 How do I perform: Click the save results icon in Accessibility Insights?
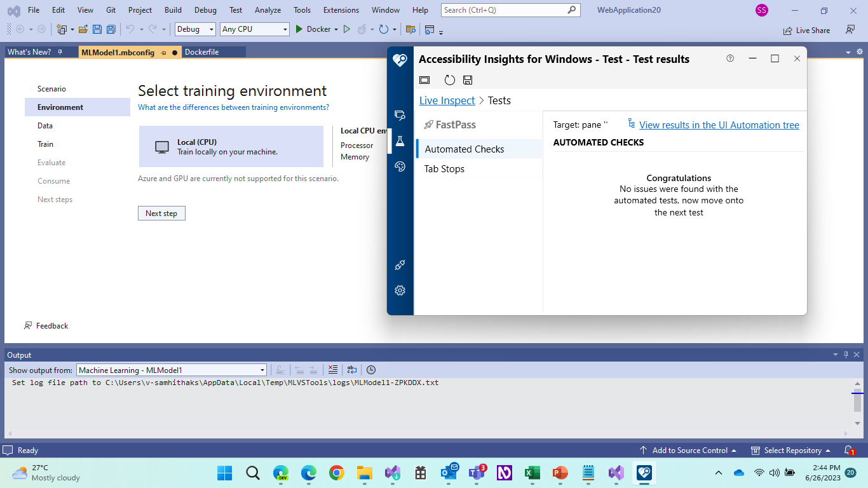click(468, 79)
